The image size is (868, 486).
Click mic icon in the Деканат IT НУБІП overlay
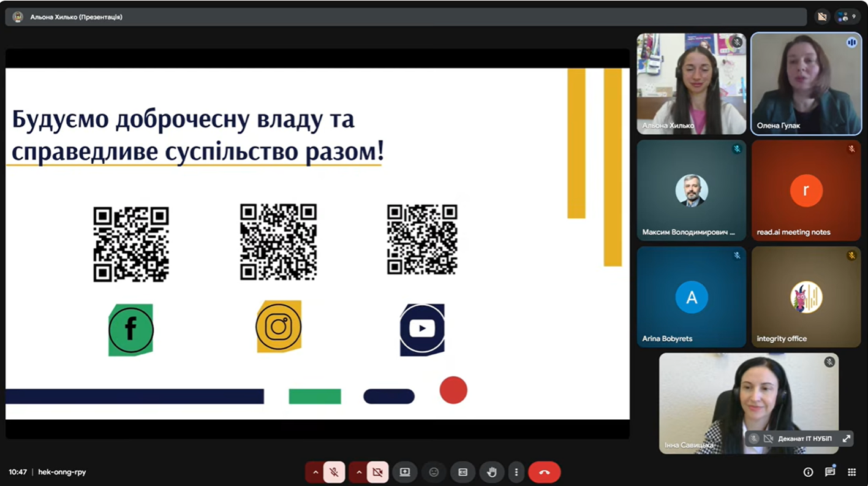754,439
